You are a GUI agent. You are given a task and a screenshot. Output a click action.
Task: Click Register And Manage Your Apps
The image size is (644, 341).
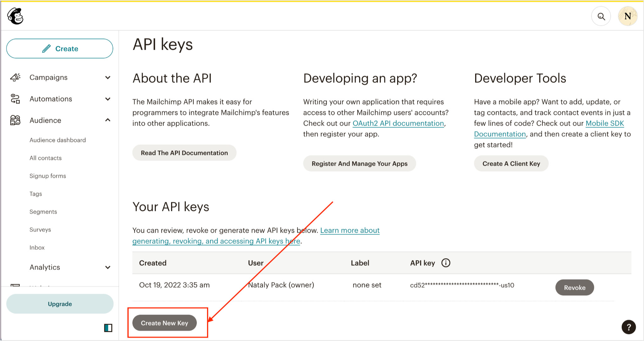[359, 163]
